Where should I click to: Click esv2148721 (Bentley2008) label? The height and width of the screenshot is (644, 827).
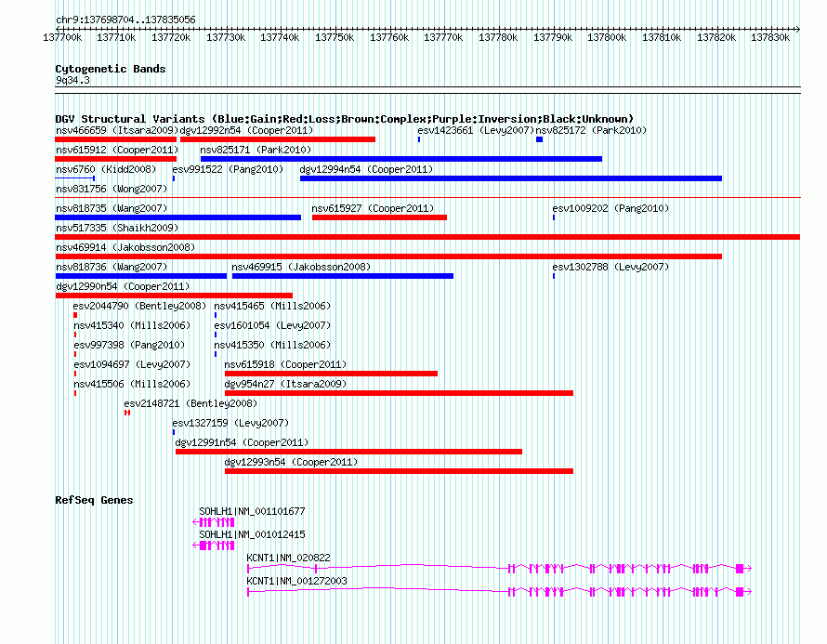click(x=190, y=403)
